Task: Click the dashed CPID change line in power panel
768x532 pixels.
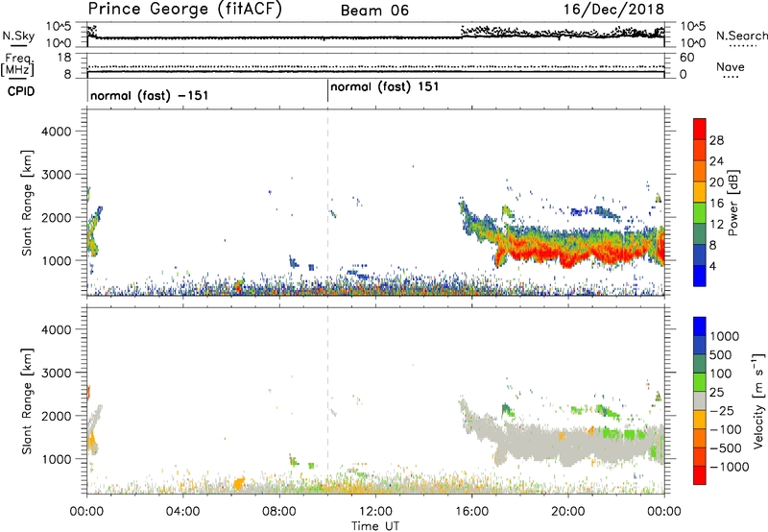Action: coord(327,203)
